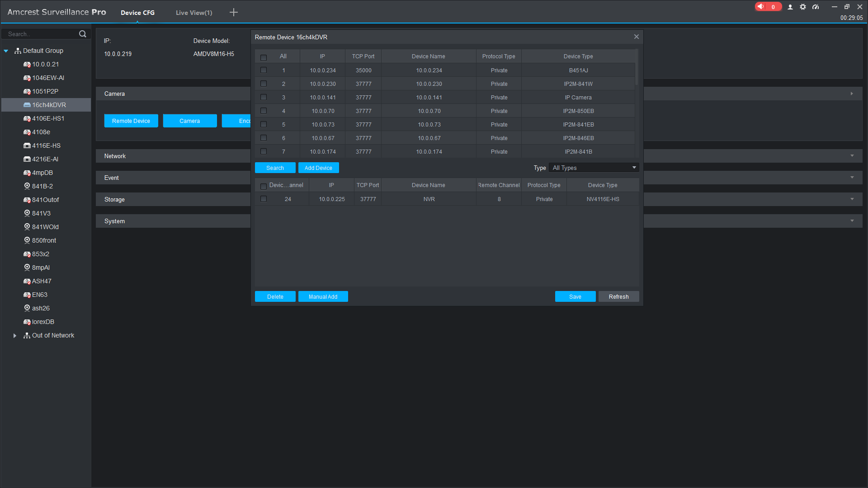Check the box for row 10.0.0.141

click(x=264, y=97)
